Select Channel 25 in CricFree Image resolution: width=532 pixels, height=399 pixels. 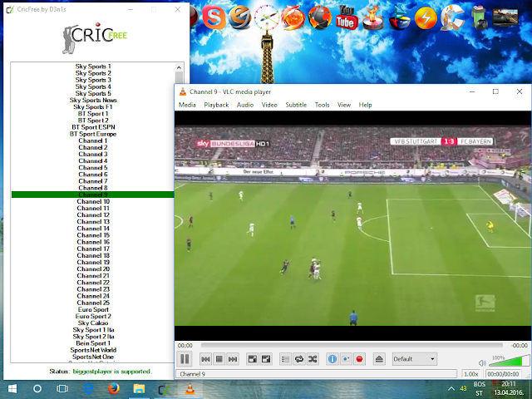tap(93, 303)
